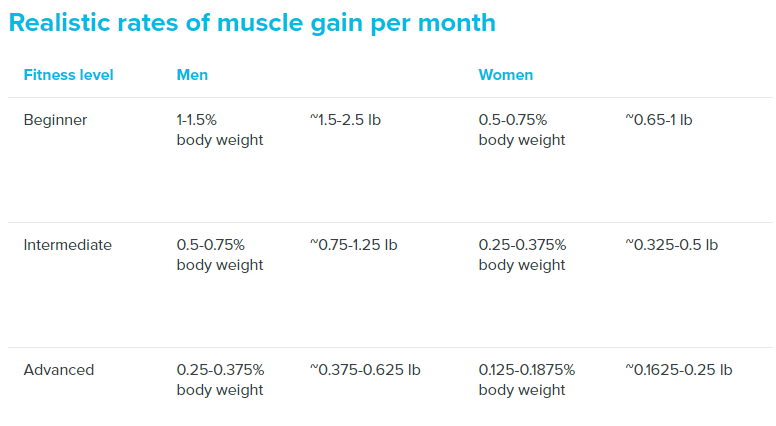Click the 0.125-0.1875% body weight cell

click(527, 380)
